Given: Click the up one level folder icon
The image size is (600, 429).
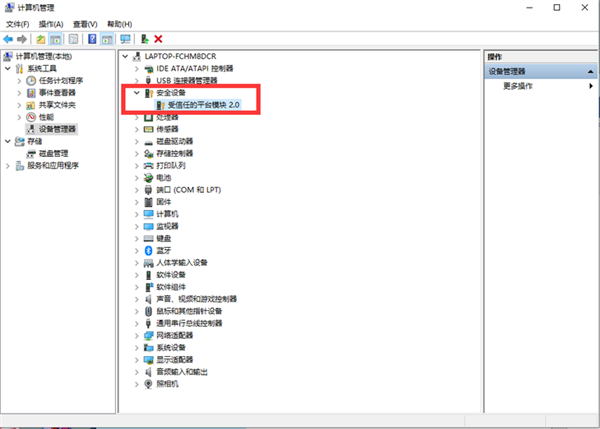Looking at the screenshot, I should [41, 39].
